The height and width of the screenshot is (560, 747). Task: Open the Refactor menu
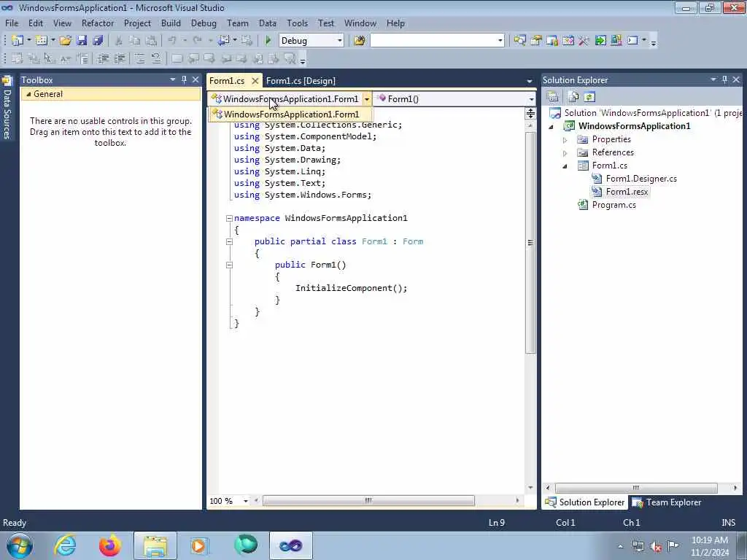(x=98, y=23)
